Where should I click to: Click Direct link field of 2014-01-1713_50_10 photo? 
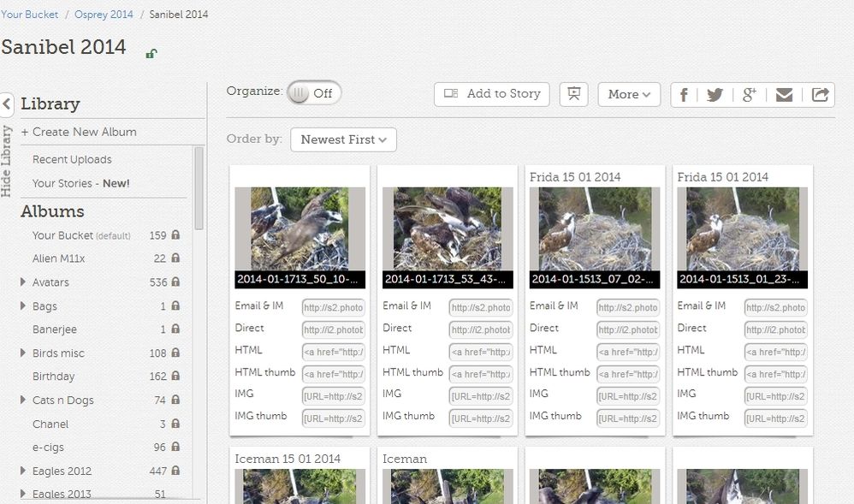tap(334, 329)
